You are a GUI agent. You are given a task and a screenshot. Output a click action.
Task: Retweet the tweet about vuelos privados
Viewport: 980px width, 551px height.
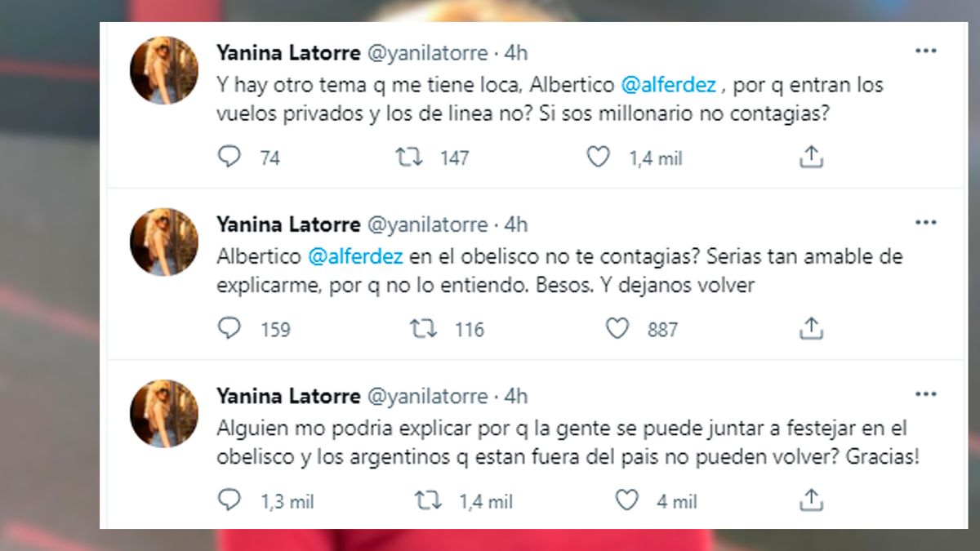(408, 157)
